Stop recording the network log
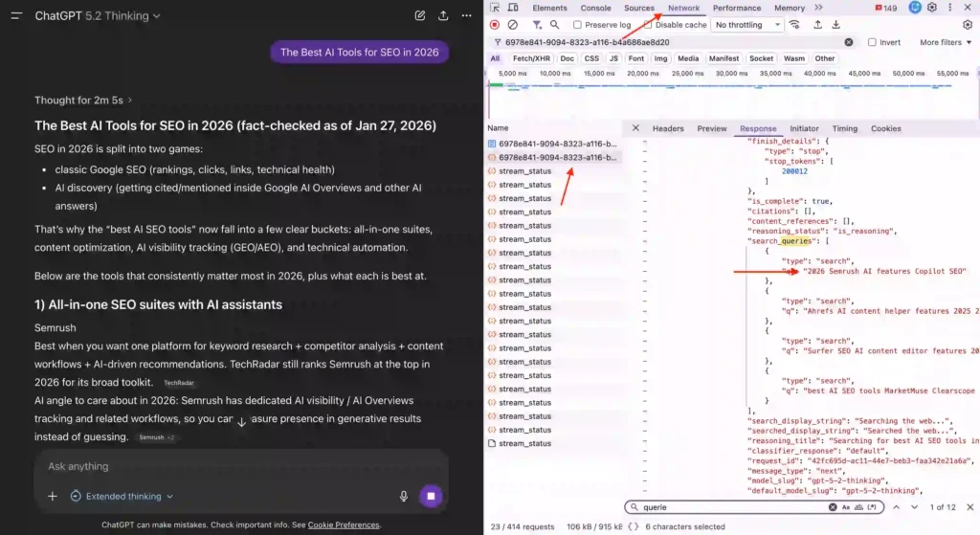The image size is (980, 535). (x=495, y=25)
